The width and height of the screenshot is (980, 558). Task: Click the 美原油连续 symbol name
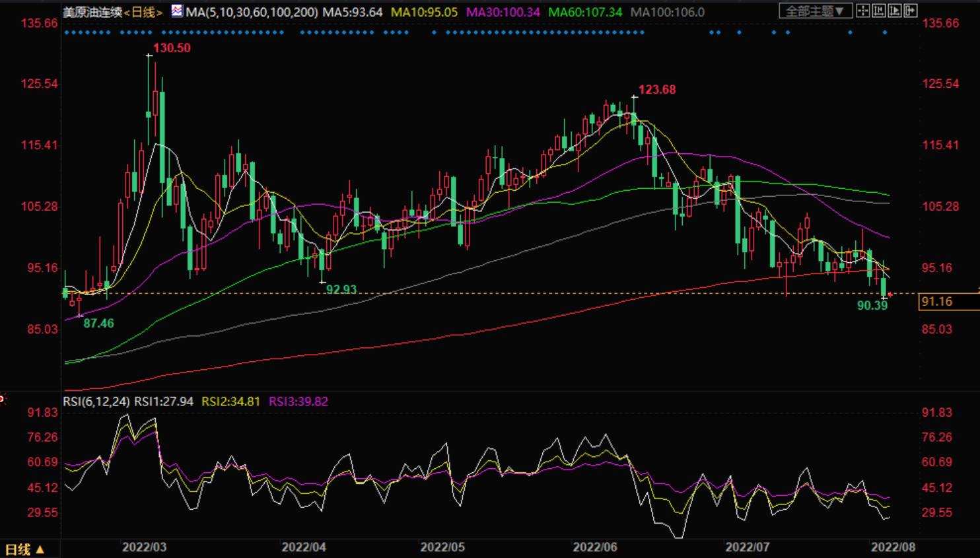(x=92, y=12)
